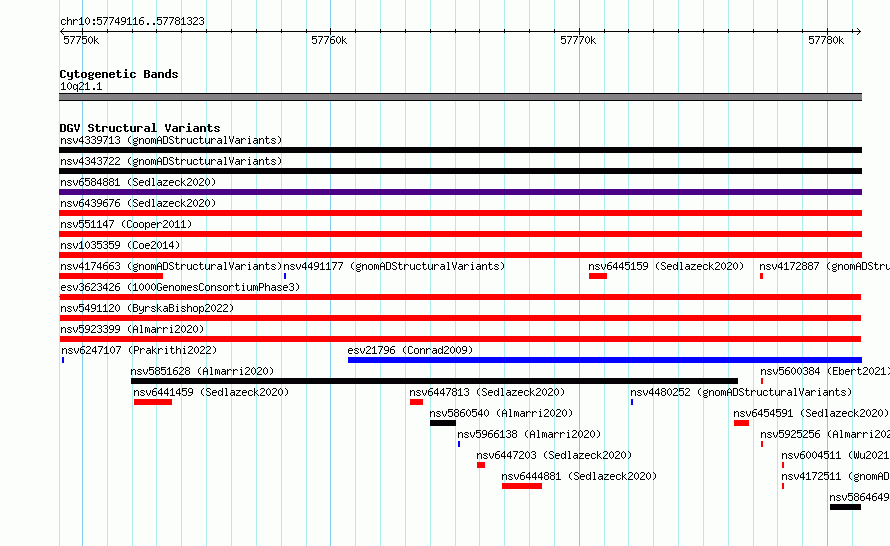This screenshot has width=890, height=546.
Task: Open the nsv6004511 (Wu2021) variant label
Action: point(835,455)
